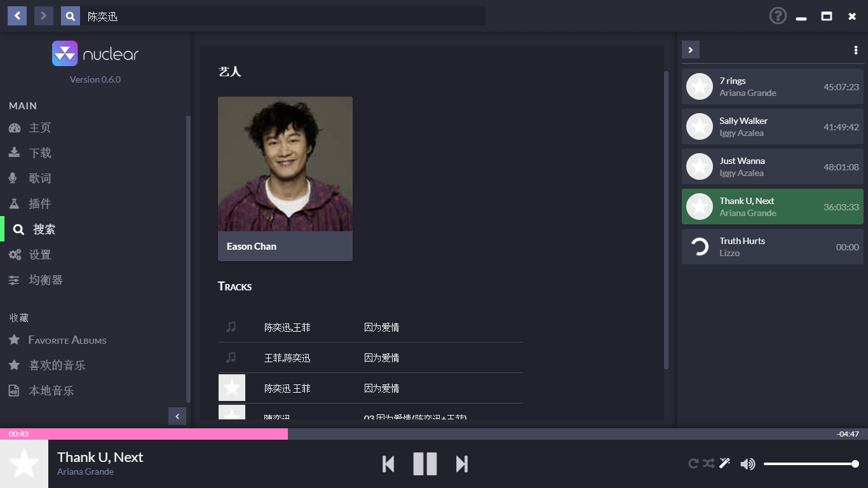The height and width of the screenshot is (488, 868).
Task: Seek within the pink playback progress bar
Action: [x=144, y=434]
